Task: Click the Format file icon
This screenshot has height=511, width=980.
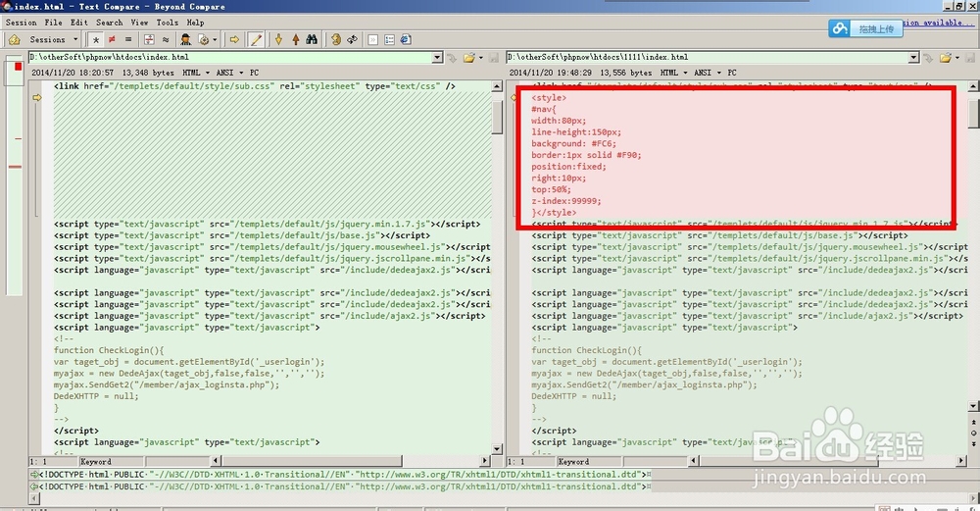Action: pos(204,39)
